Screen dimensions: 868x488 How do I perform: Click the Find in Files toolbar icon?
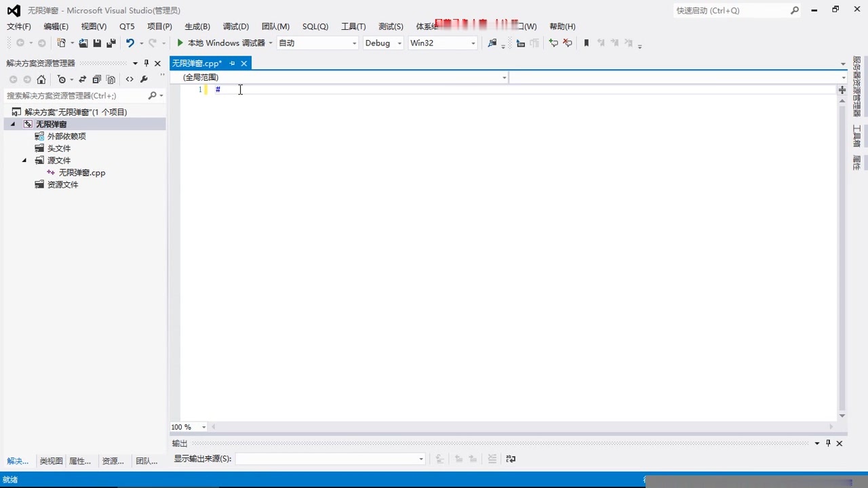(492, 43)
